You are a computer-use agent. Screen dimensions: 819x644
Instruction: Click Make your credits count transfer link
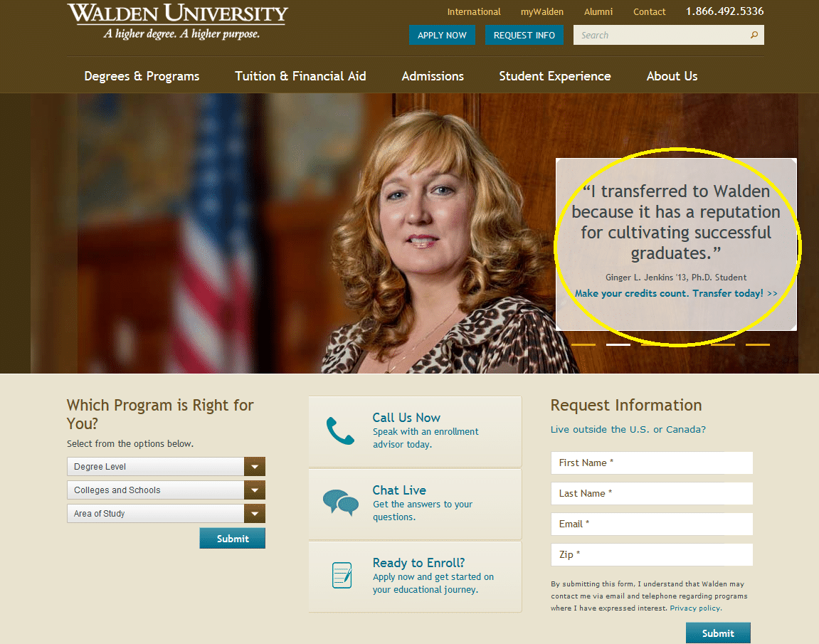(x=676, y=293)
